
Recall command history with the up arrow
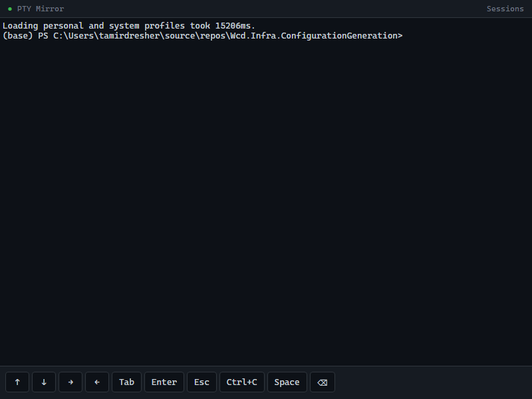[x=17, y=382]
